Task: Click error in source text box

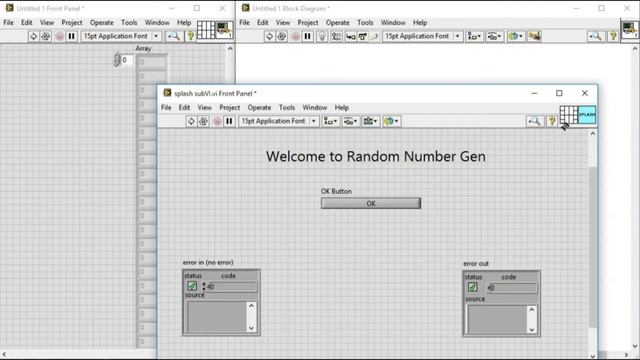Action: point(216,316)
